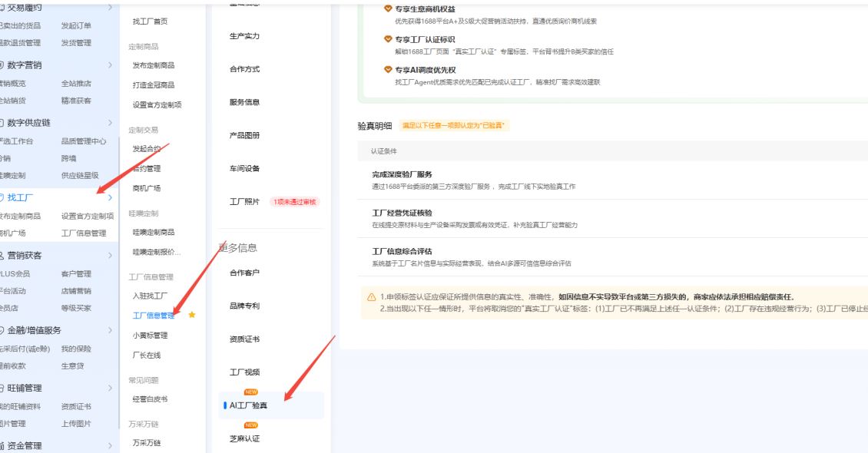Click the warning triangle icon in notice
This screenshot has height=453, width=868.
point(372,297)
